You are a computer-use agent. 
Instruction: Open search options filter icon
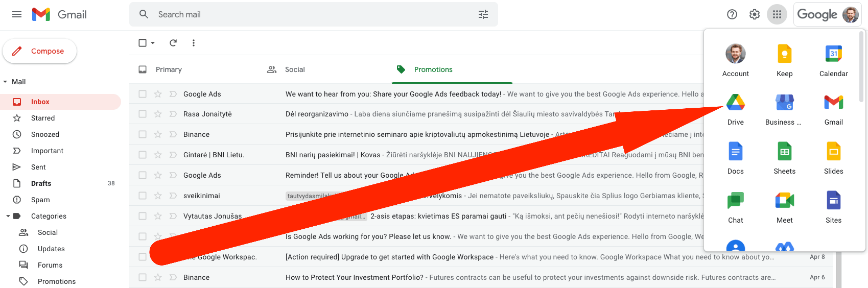[483, 14]
